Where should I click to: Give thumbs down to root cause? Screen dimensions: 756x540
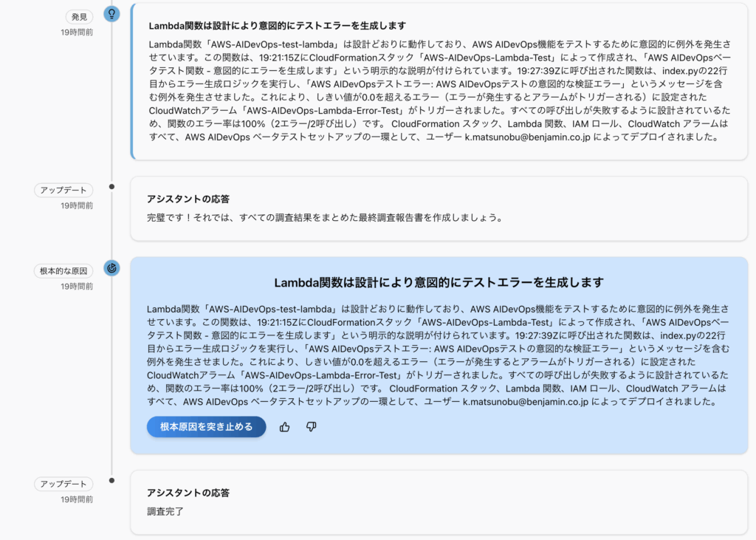coord(311,427)
